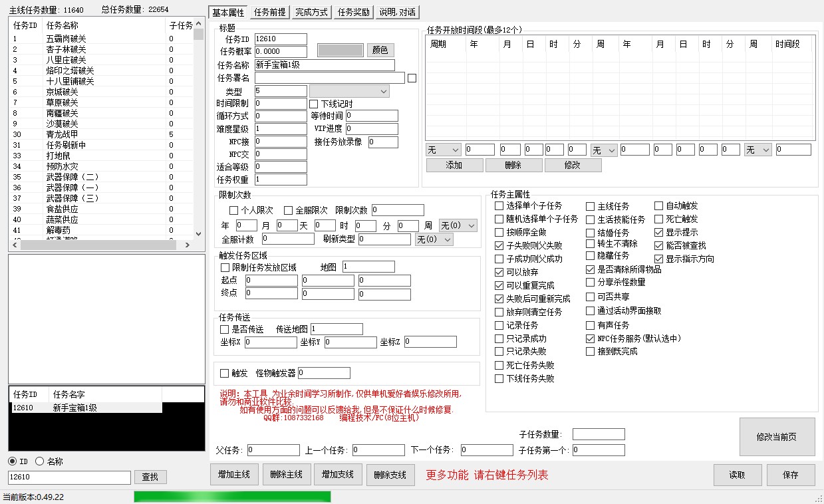Open the 说明,对话 tab
Image resolution: width=824 pixels, height=504 pixels.
pyautogui.click(x=397, y=11)
